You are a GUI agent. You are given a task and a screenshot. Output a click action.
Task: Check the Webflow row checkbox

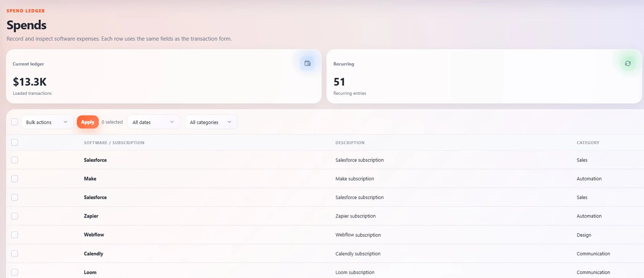pyautogui.click(x=15, y=235)
